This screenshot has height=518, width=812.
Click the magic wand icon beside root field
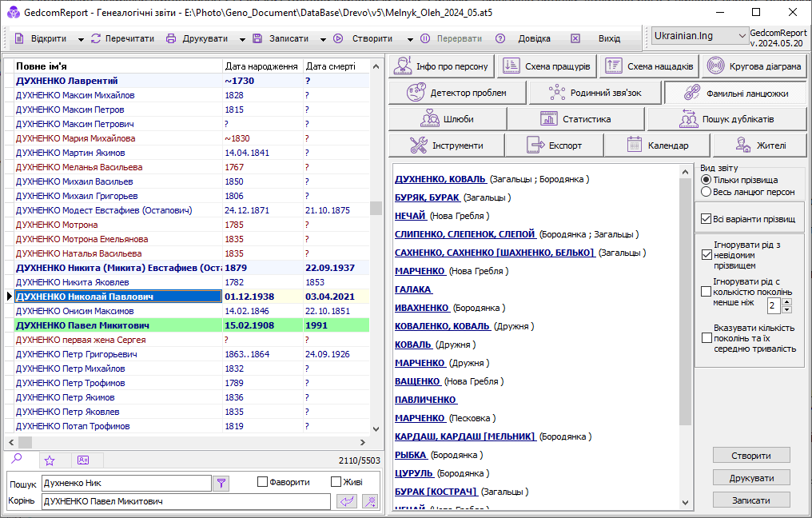(370, 501)
